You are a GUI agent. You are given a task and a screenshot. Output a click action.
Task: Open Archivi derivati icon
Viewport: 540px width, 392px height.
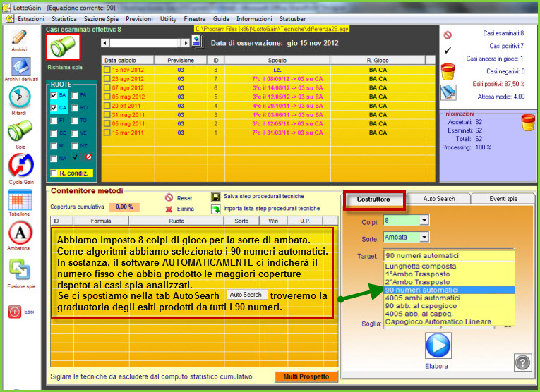point(21,66)
